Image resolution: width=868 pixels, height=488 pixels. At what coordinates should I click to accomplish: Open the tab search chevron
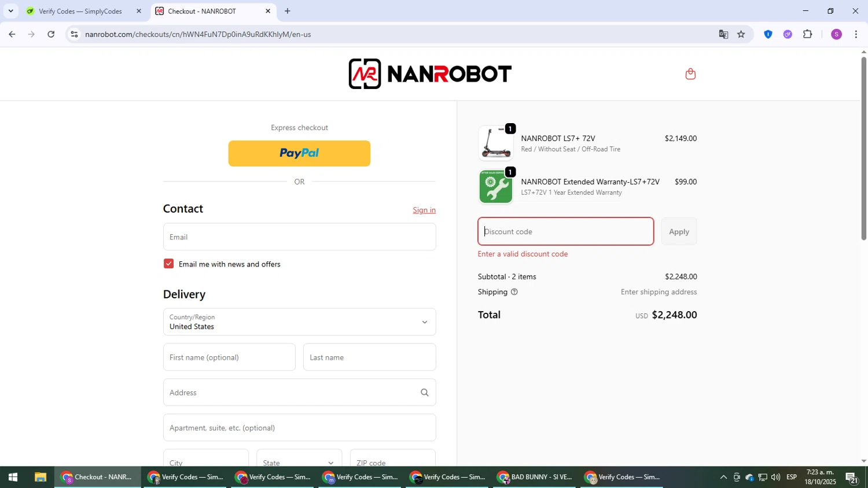coord(10,11)
